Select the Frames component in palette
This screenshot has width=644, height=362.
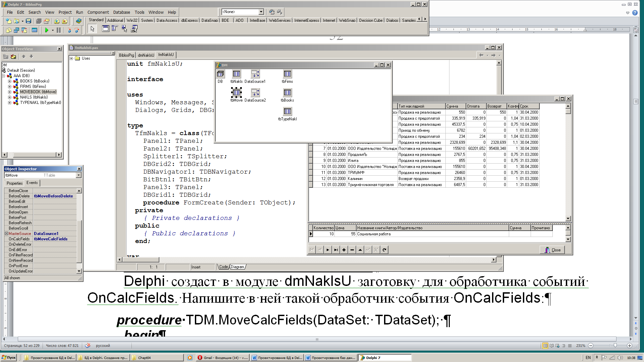105,29
